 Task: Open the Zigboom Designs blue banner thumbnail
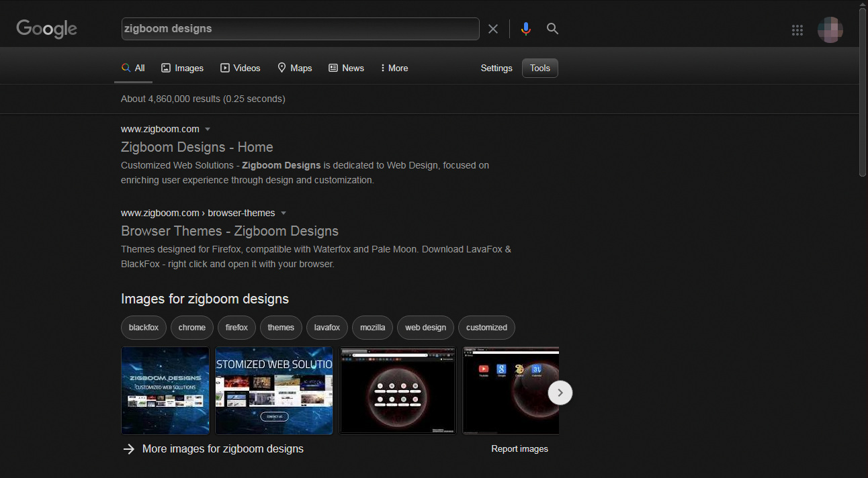[165, 391]
